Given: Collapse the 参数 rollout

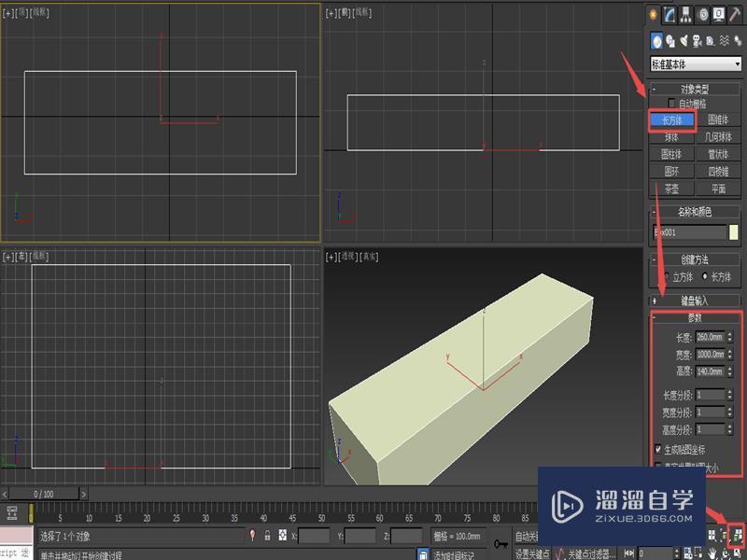Looking at the screenshot, I should point(696,318).
